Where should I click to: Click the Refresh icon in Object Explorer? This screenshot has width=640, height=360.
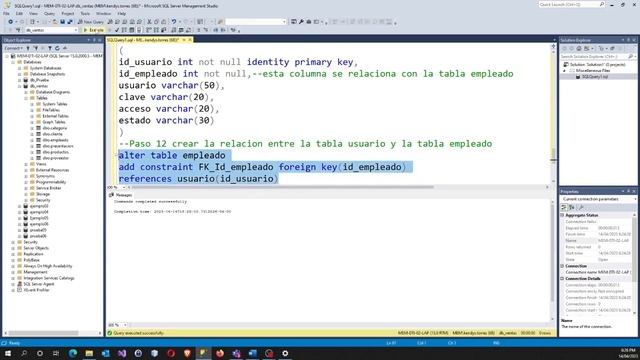coord(57,48)
